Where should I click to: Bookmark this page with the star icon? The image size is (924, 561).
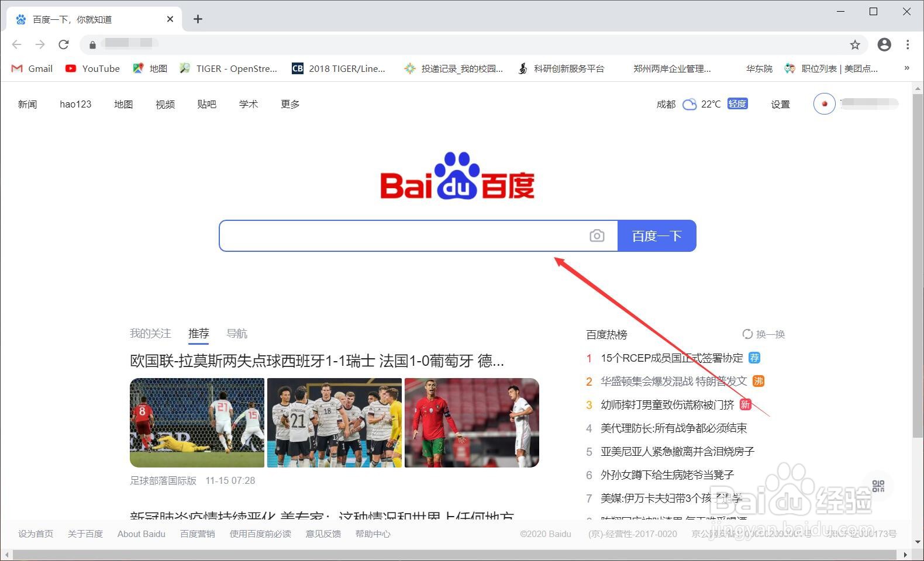pyautogui.click(x=855, y=44)
